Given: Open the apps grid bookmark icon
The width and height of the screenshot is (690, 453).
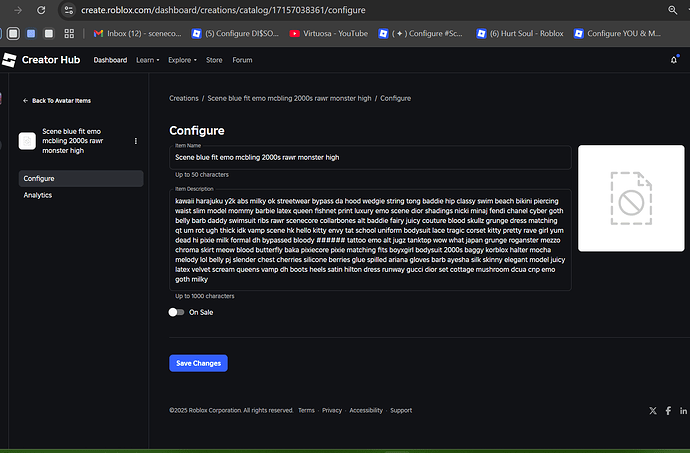Looking at the screenshot, I should (x=69, y=33).
